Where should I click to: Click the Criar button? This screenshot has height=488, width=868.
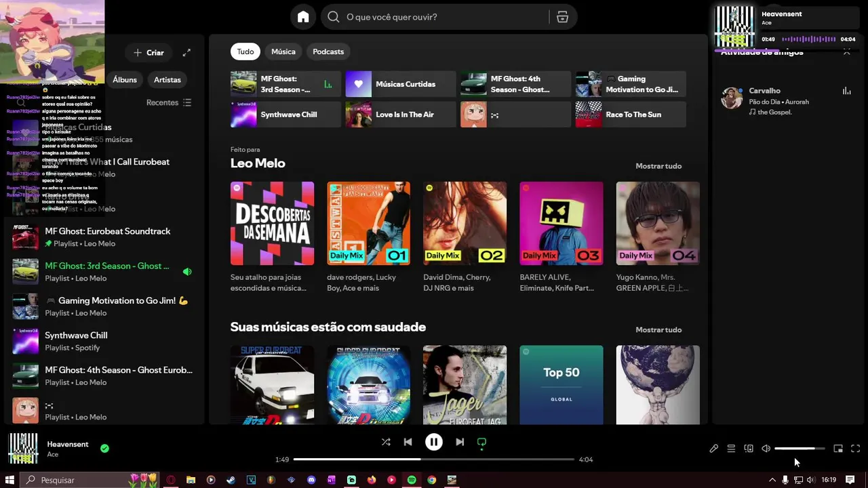pyautogui.click(x=149, y=52)
